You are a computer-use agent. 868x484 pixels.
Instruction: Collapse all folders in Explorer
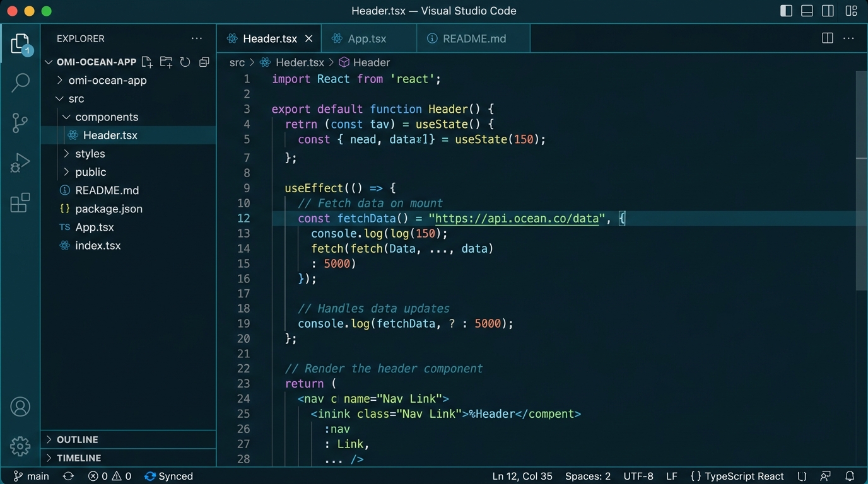pyautogui.click(x=204, y=62)
